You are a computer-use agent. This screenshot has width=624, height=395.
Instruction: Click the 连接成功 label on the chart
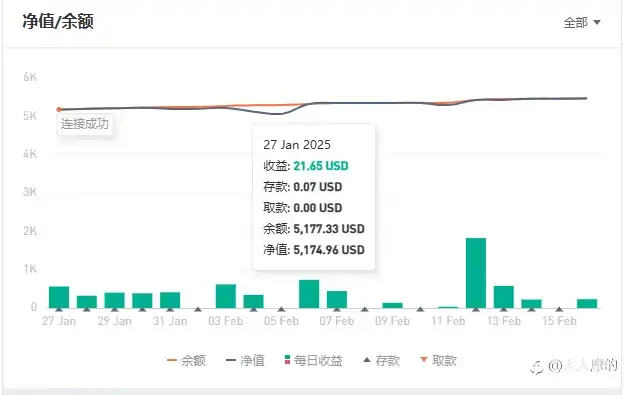pos(85,124)
